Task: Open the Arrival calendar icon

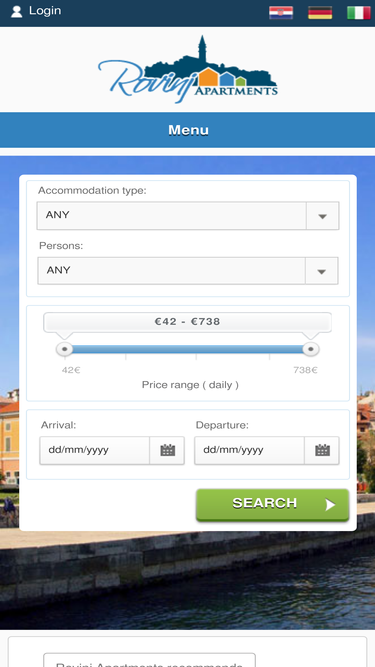Action: (x=168, y=450)
